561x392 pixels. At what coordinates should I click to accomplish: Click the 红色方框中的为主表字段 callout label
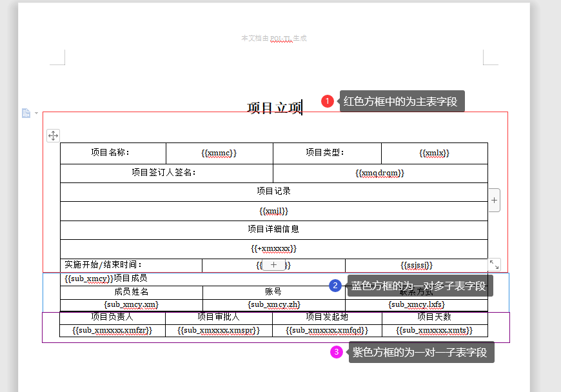400,101
